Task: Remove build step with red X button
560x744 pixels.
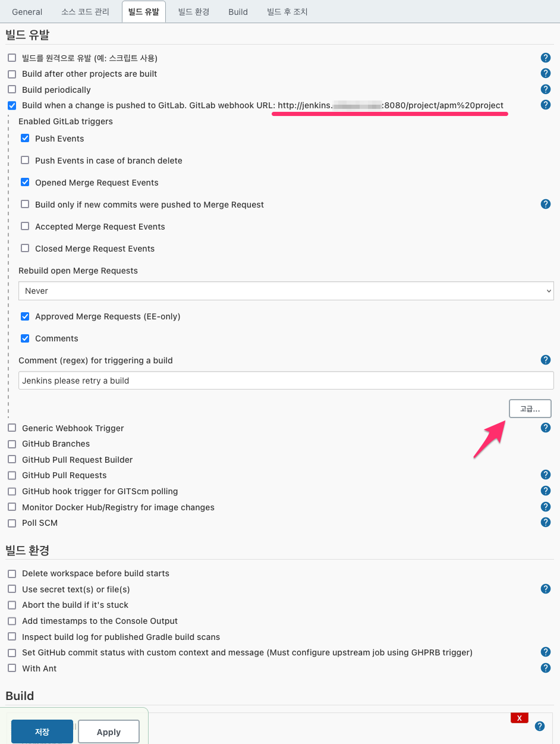Action: coord(520,718)
